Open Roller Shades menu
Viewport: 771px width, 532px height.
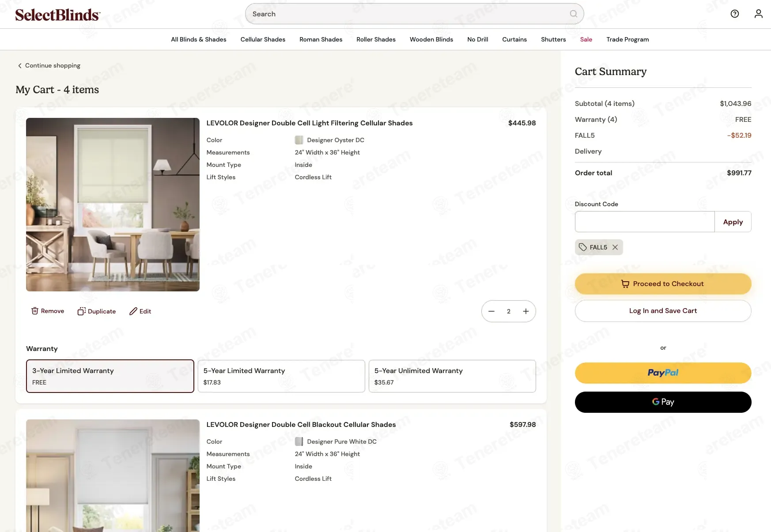[x=376, y=39]
